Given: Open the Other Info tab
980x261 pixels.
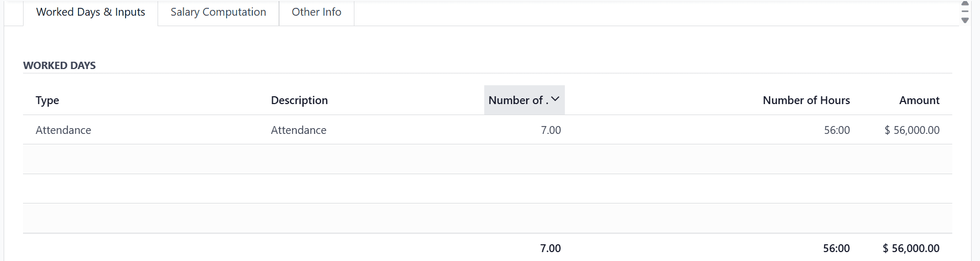Looking at the screenshot, I should pyautogui.click(x=316, y=12).
